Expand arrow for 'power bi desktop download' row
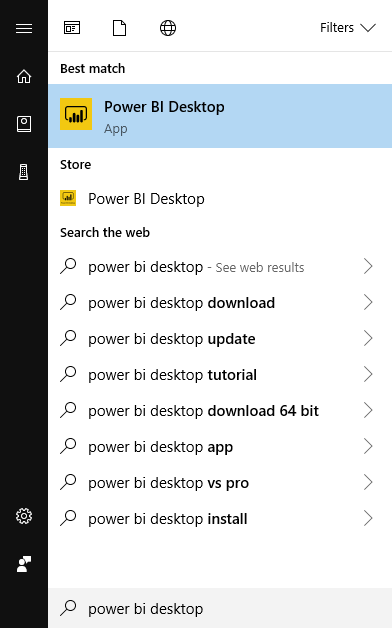Viewport: 392px width, 628px height. [x=368, y=302]
